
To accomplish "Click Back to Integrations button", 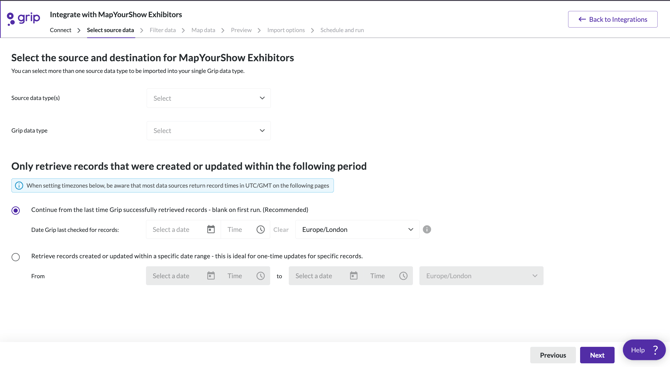I will [x=612, y=19].
